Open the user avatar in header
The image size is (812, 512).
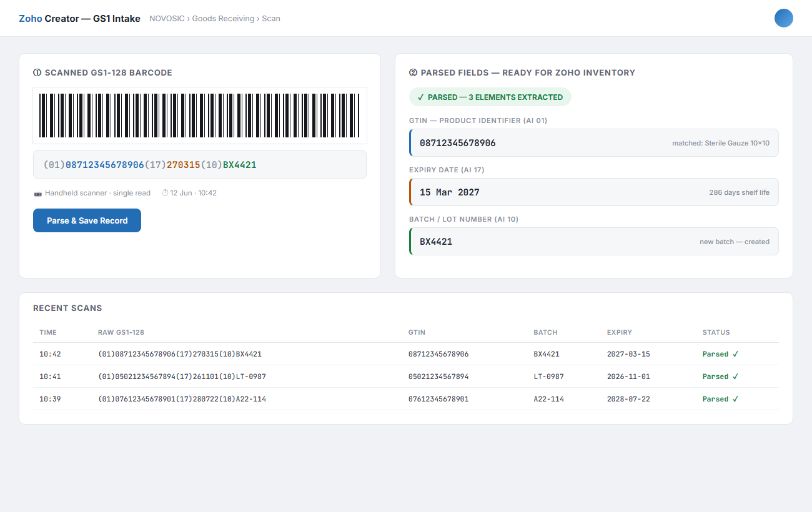tap(783, 18)
